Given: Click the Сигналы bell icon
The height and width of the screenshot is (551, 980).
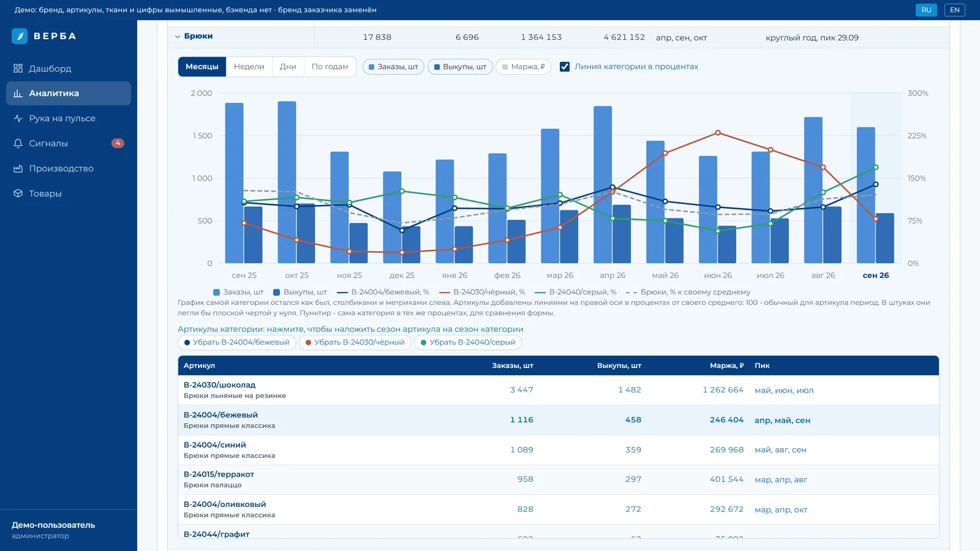Looking at the screenshot, I should click(18, 143).
